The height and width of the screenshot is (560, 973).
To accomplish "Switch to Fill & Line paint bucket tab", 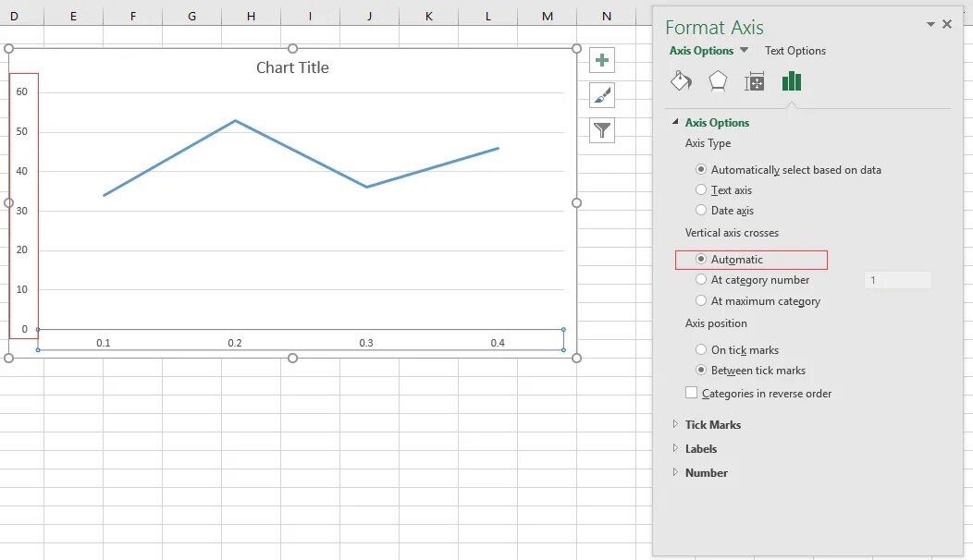I will click(681, 81).
